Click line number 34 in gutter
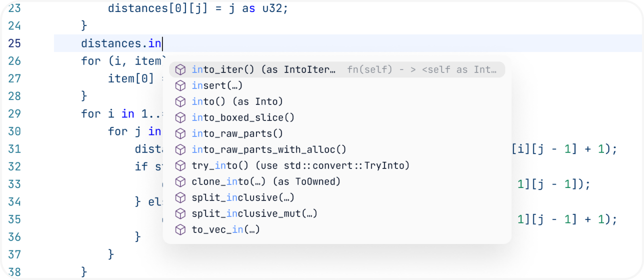Image resolution: width=644 pixels, height=280 pixels. pyautogui.click(x=14, y=202)
